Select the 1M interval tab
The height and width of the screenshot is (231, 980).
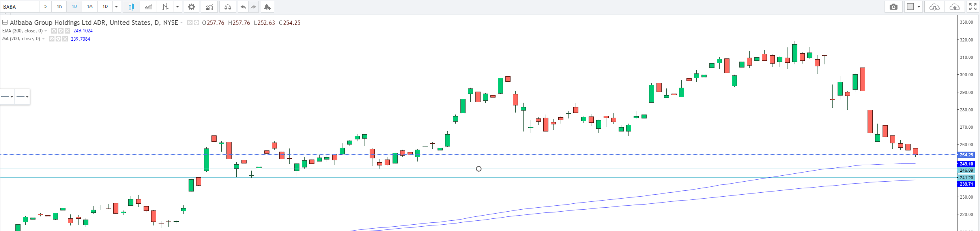90,7
